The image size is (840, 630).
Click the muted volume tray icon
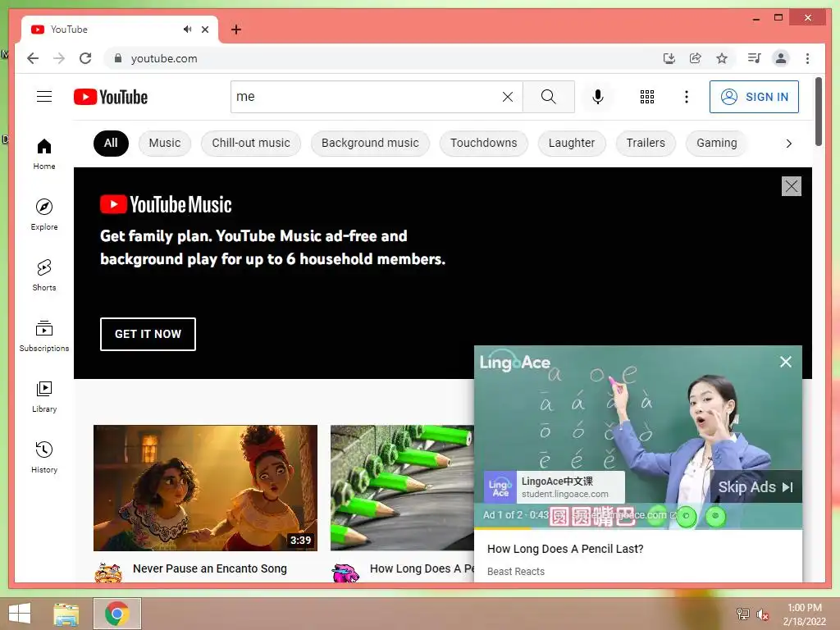tap(762, 614)
